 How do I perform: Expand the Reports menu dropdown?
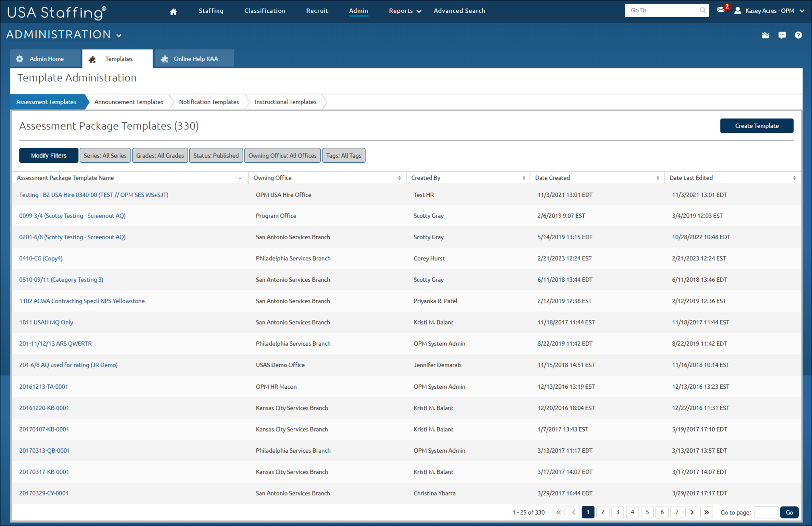(419, 11)
